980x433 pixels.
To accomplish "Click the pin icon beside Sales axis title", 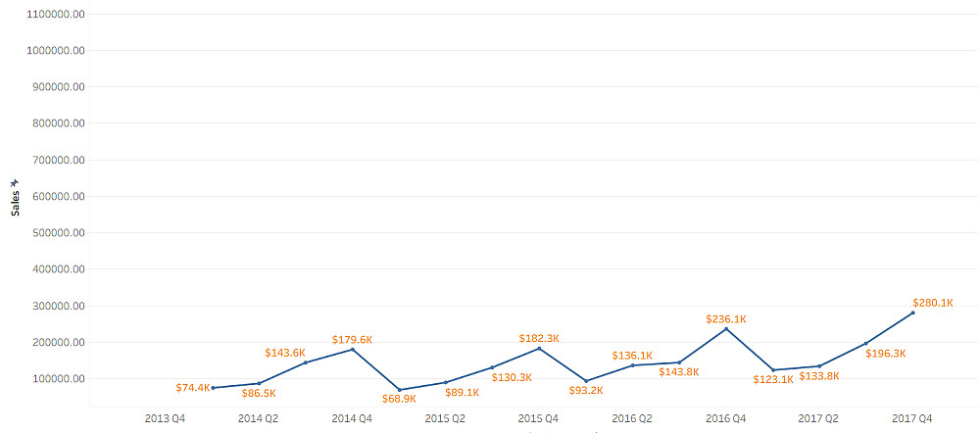I will click(14, 183).
